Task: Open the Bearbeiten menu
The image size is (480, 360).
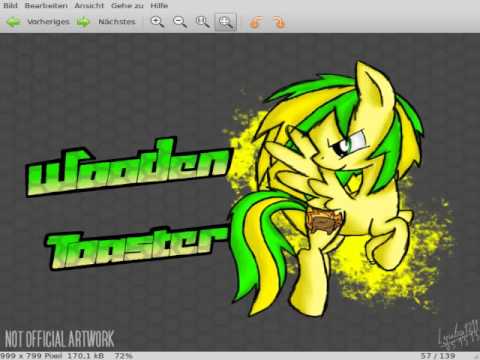Action: 46,6
